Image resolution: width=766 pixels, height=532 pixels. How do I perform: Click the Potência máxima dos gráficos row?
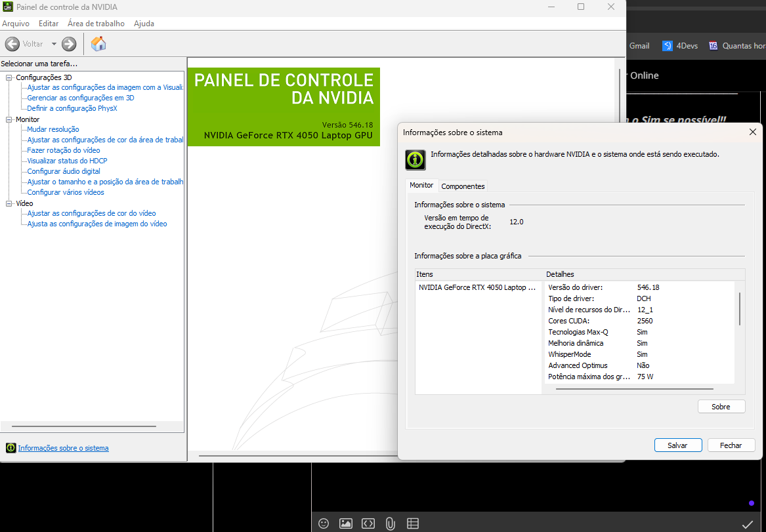coord(640,377)
